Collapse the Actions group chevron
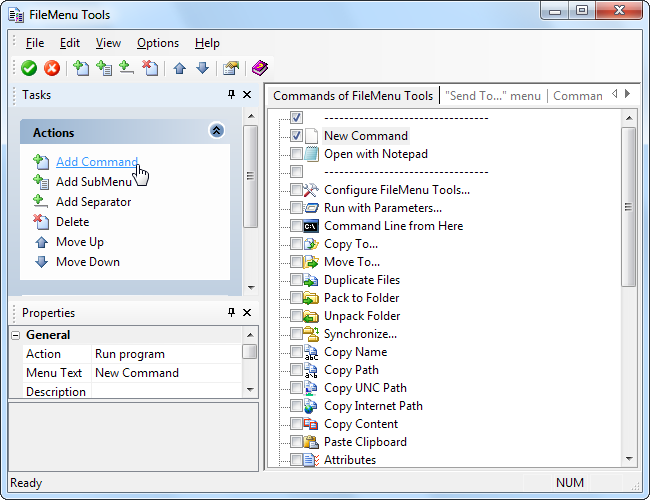 pos(216,131)
